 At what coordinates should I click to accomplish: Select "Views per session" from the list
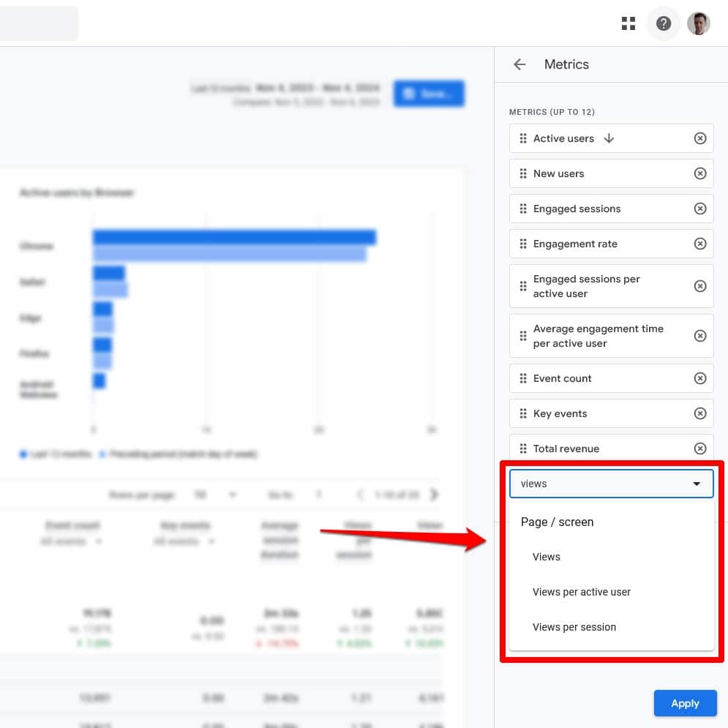pos(573,627)
